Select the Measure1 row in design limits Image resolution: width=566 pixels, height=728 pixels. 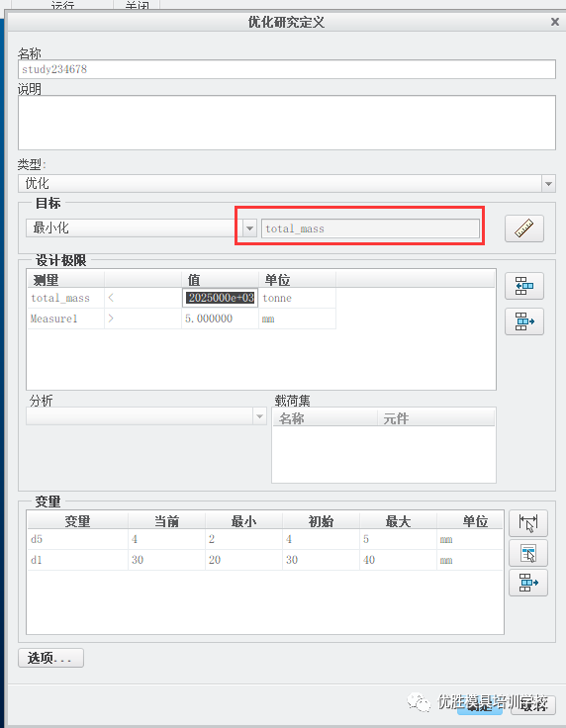point(181,318)
